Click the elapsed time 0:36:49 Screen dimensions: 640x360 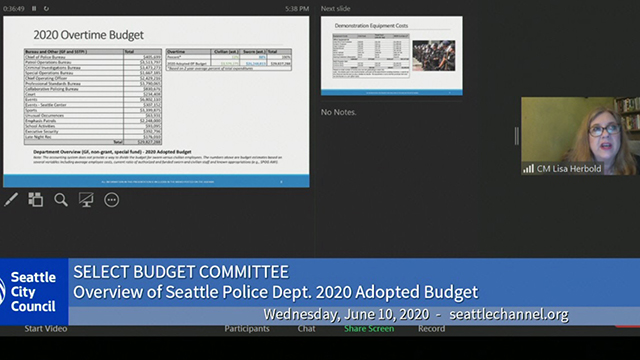tap(14, 9)
